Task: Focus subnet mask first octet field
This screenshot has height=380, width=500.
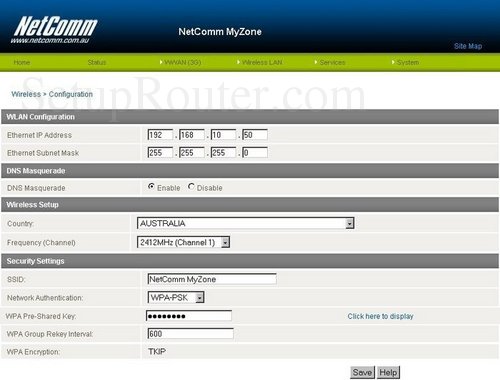Action: (160, 153)
